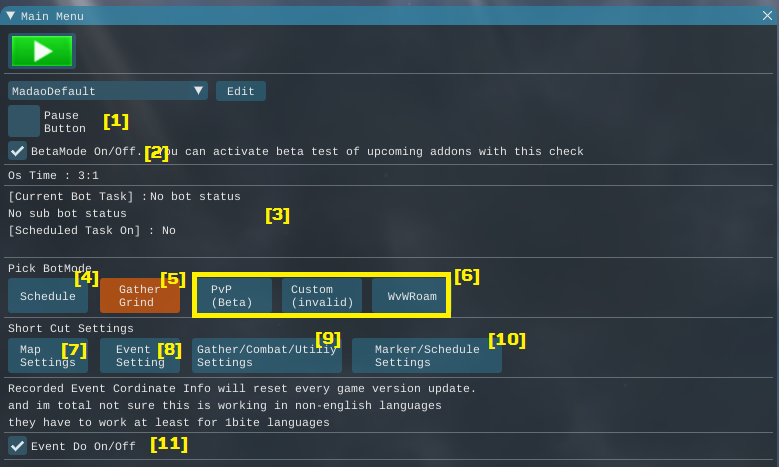Viewport: 779px width, 467px height.
Task: Open Gather/Combat/Utility Settings
Action: 267,356
